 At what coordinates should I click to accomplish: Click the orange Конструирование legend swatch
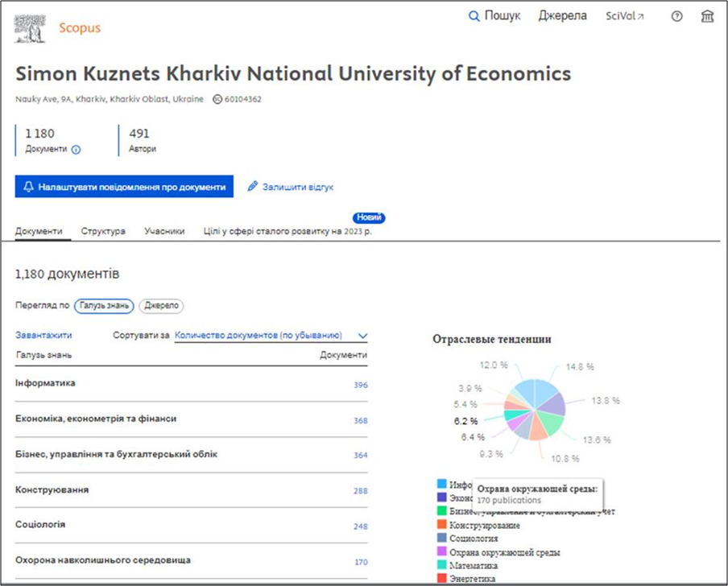(x=442, y=525)
